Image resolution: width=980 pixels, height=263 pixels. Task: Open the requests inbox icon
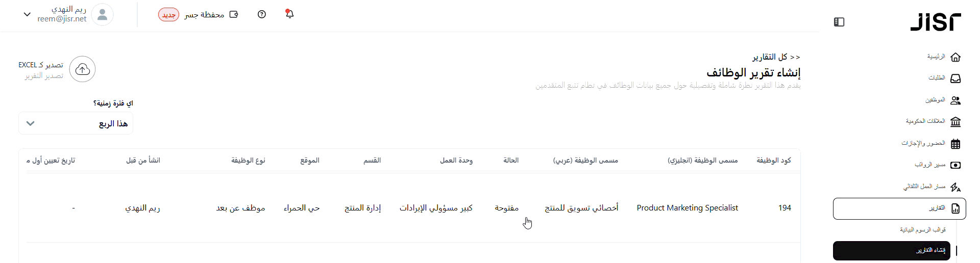[x=955, y=78]
